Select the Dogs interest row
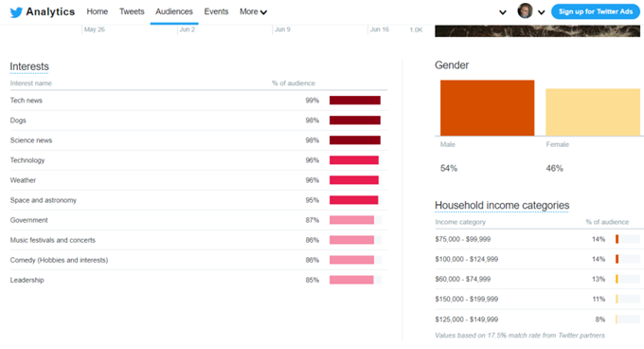 click(x=198, y=120)
